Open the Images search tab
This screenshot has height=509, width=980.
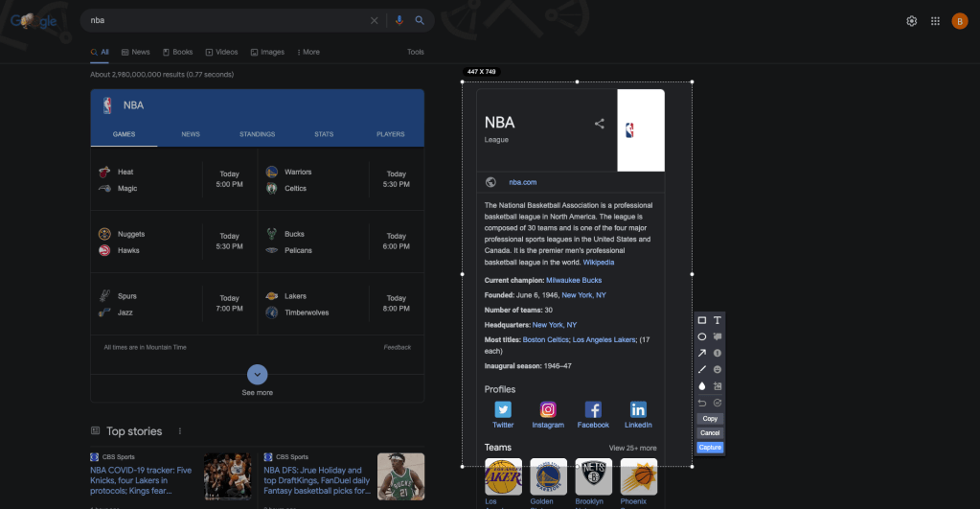point(267,52)
